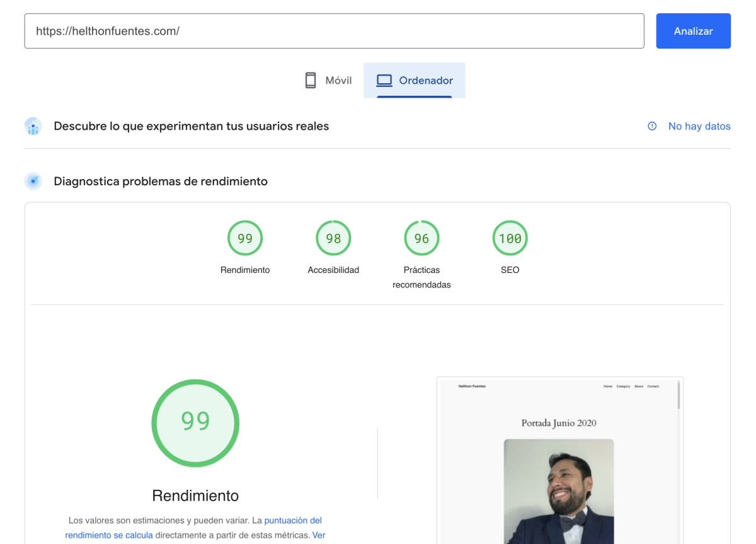Viewport: 756px width, 544px height.
Task: Click the Ver link at paragraph end
Action: (x=319, y=535)
